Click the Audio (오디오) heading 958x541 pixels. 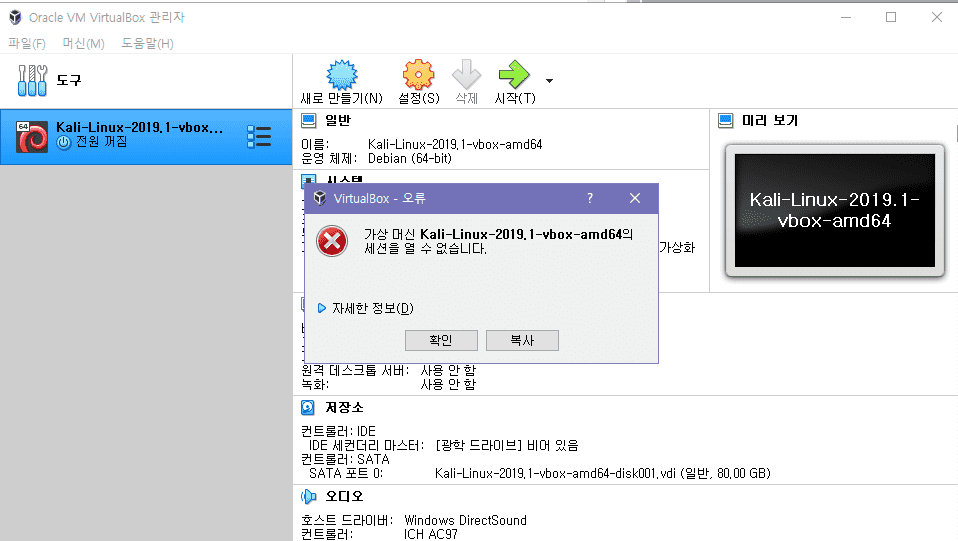coord(344,496)
